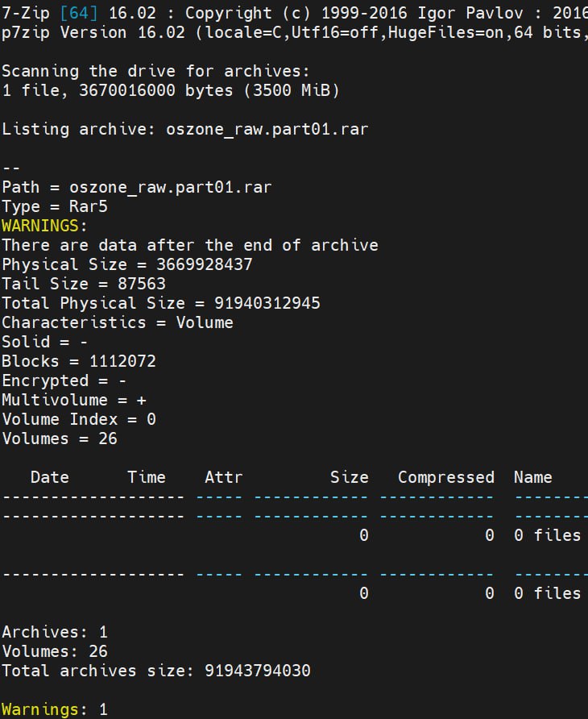This screenshot has width=588, height=719.
Task: Click the "Name" column header
Action: 532,477
